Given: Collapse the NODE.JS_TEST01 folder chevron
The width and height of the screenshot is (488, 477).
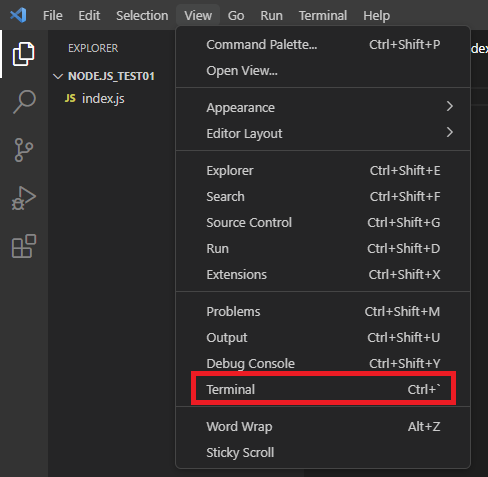Looking at the screenshot, I should [x=58, y=76].
